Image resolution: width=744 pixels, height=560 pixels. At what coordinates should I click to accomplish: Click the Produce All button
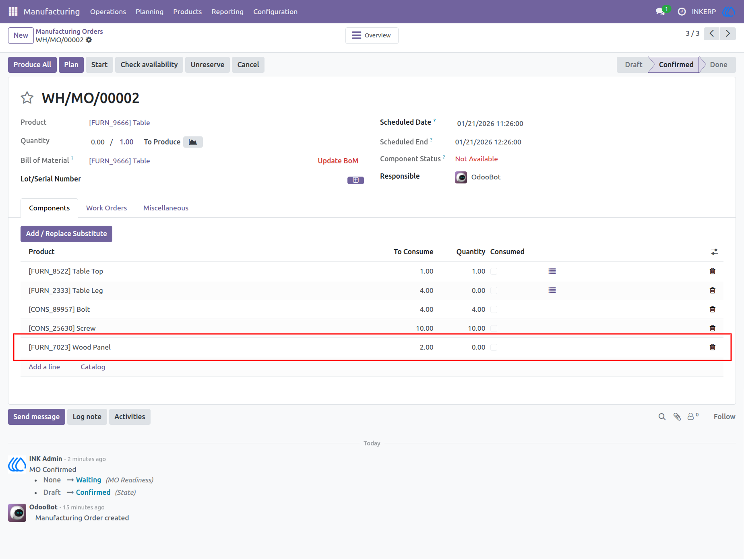32,65
